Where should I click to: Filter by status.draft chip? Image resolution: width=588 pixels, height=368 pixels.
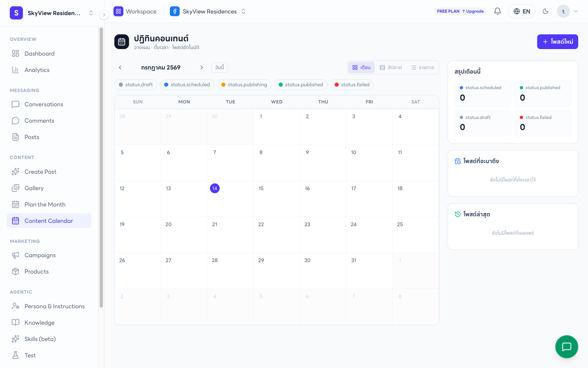click(136, 85)
